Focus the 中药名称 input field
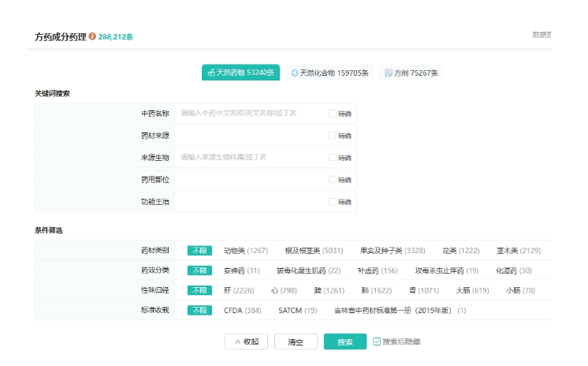The width and height of the screenshot is (588, 366). (x=251, y=114)
